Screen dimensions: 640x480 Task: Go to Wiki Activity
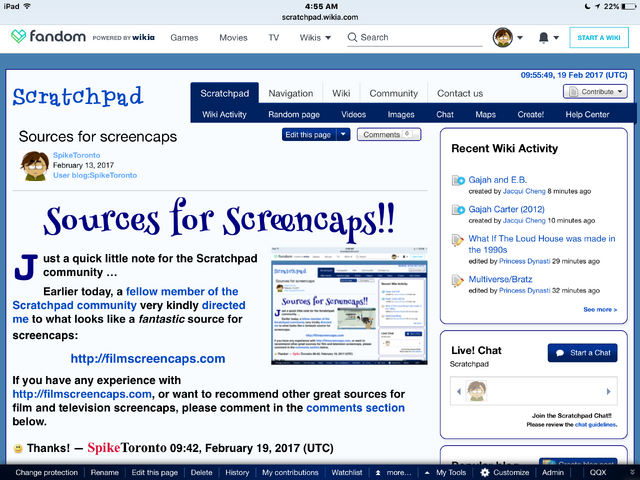point(224,115)
